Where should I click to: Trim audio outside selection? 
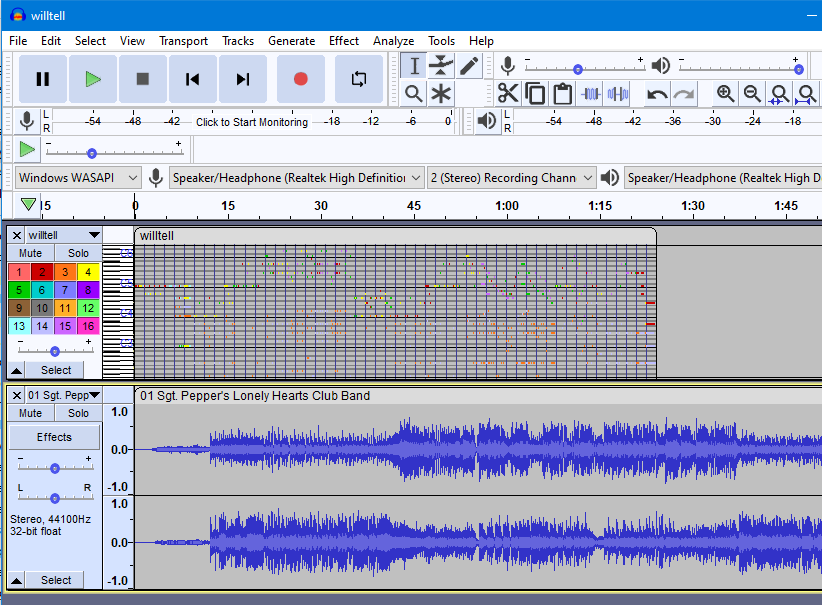(590, 93)
